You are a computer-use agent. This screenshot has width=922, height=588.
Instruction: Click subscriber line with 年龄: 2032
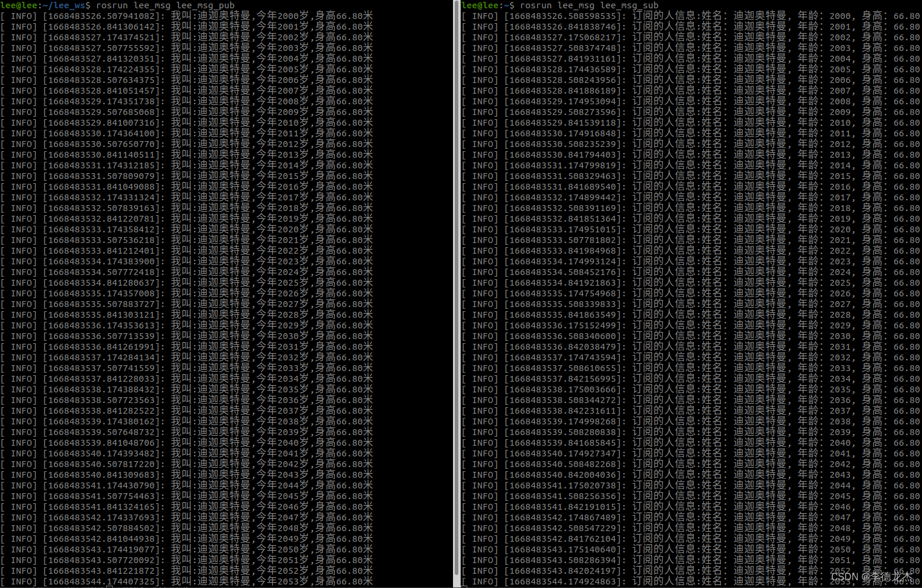click(691, 357)
